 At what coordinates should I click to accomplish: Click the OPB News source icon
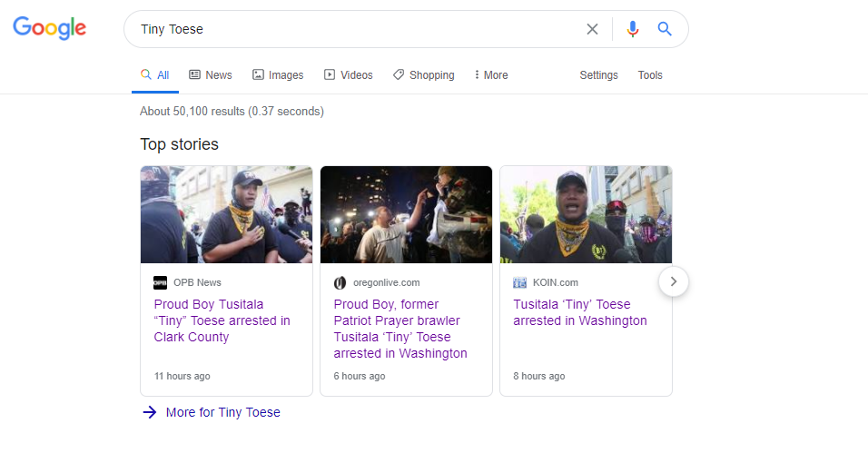(160, 282)
